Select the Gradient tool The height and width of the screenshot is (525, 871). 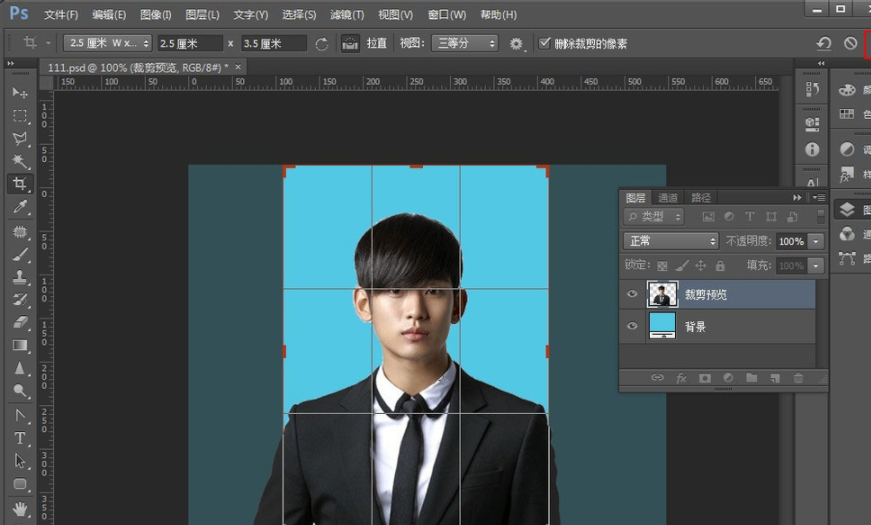click(19, 346)
